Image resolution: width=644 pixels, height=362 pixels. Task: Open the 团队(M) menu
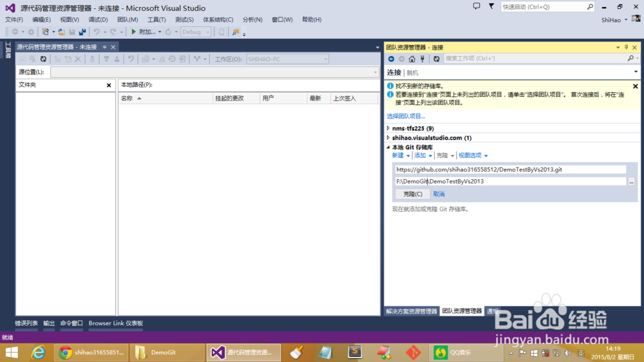pyautogui.click(x=128, y=19)
